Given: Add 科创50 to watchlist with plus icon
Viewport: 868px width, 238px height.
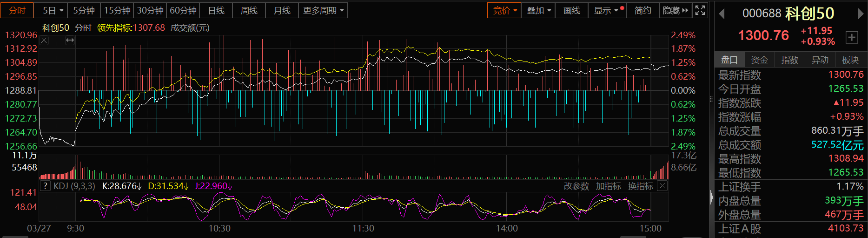Looking at the screenshot, I should click(x=851, y=37).
